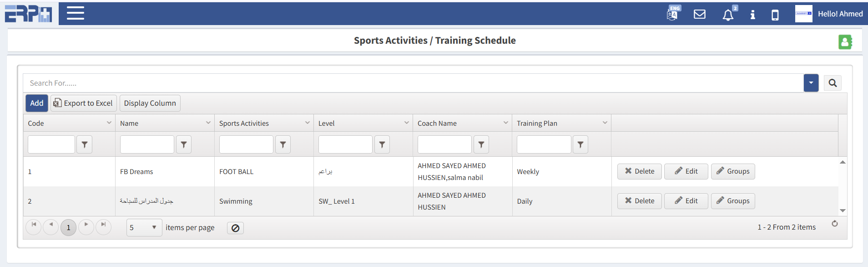Click the Search For text field
This screenshot has width=868, height=267.
pos(409,83)
